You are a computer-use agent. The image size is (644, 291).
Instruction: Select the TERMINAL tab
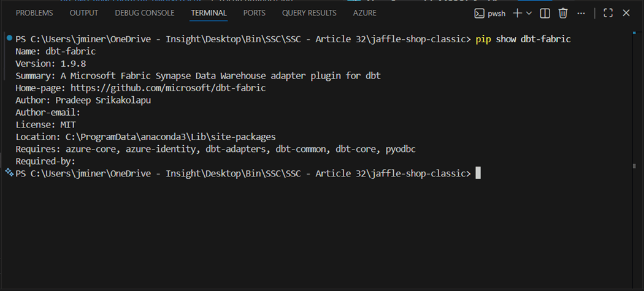209,13
